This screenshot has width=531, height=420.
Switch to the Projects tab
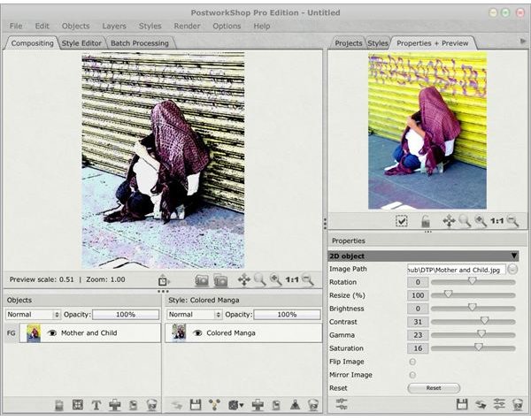[x=348, y=43]
